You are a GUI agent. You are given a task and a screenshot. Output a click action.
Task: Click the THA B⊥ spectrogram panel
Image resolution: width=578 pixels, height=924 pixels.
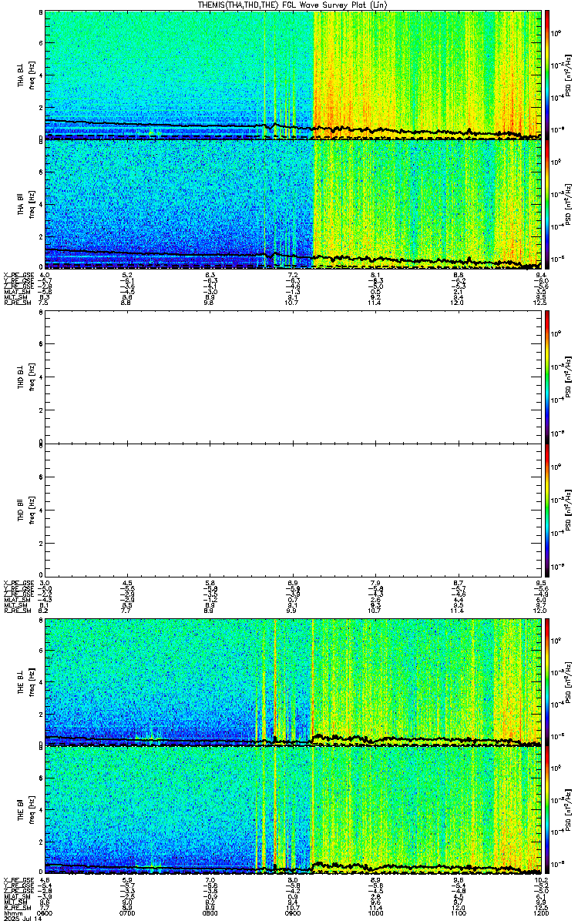pyautogui.click(x=292, y=75)
